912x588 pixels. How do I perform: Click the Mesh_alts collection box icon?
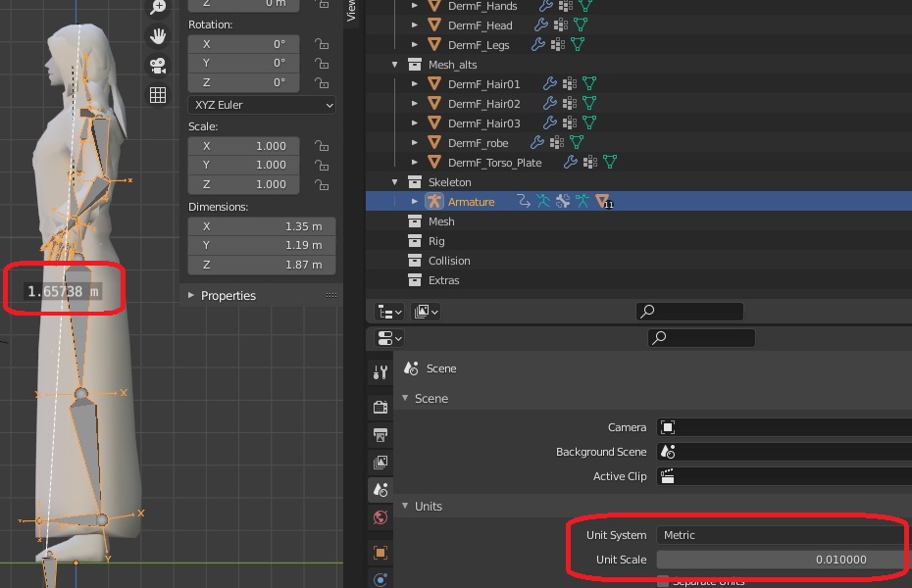pos(415,65)
